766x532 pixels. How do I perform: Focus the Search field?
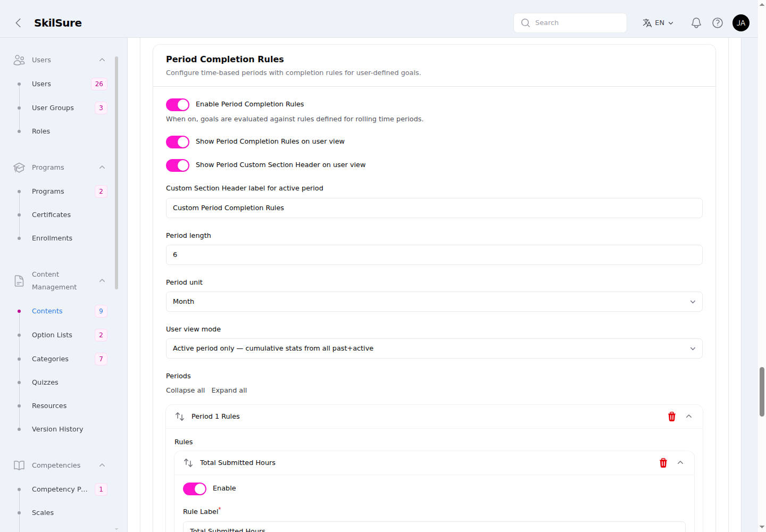pyautogui.click(x=570, y=23)
